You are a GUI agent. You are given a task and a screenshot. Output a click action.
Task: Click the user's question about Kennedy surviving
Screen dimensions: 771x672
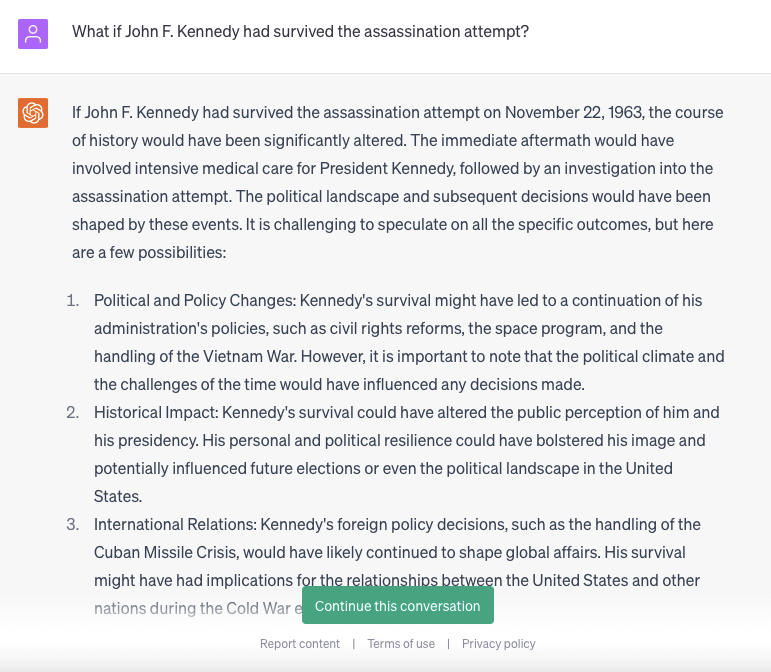pos(300,31)
